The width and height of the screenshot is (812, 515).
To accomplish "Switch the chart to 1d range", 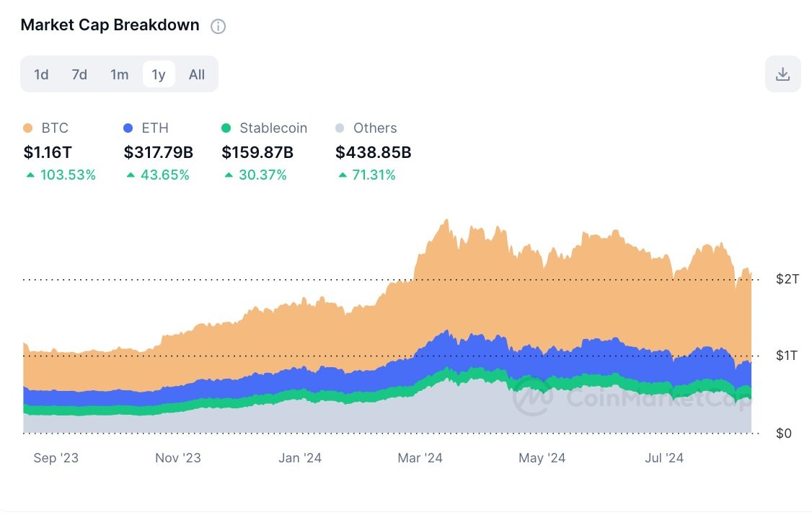I will pos(41,74).
